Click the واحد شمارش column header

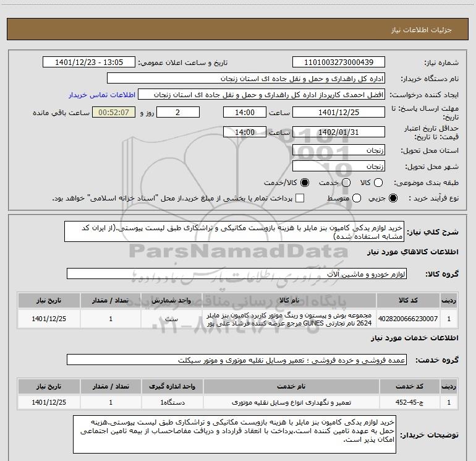click(171, 300)
